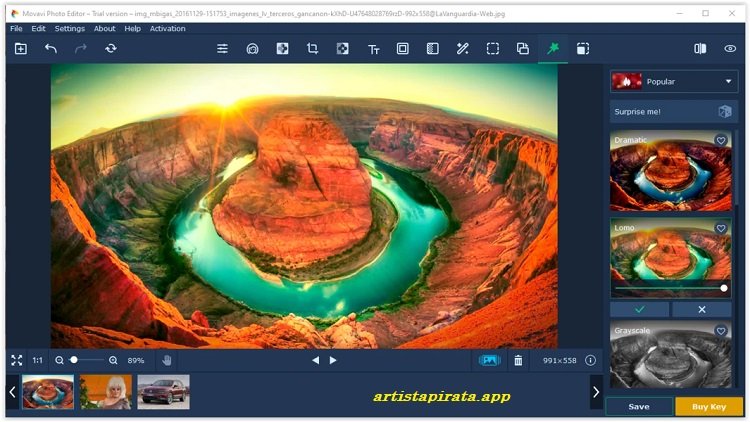Screen dimensions: 750x422
Task: Open the Activation menu
Action: [167, 29]
